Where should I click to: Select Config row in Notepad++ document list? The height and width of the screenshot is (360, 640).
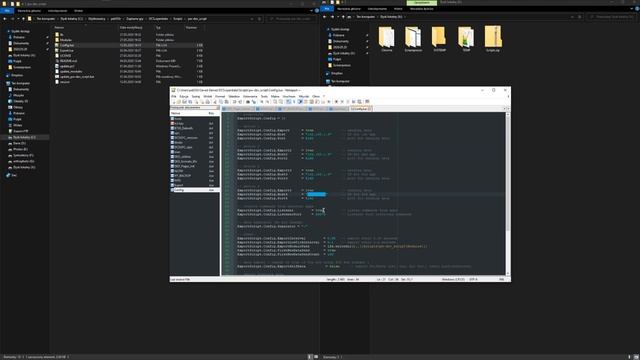tap(194, 190)
